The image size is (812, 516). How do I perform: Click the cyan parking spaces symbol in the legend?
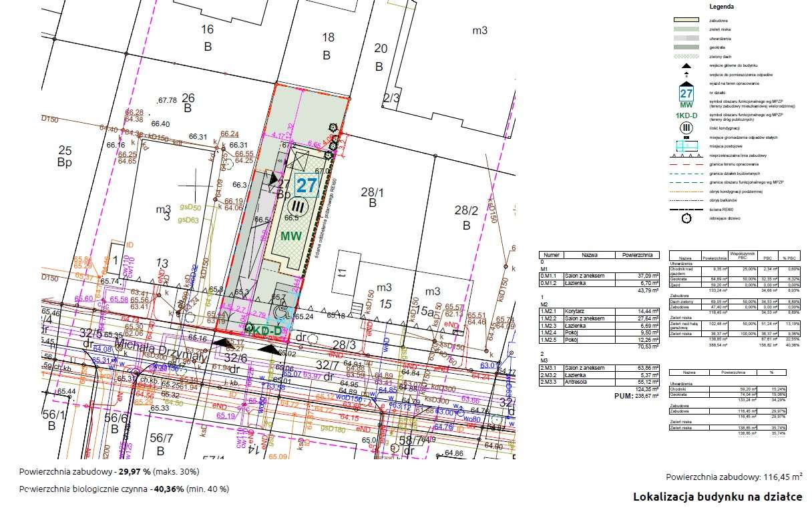[686, 146]
